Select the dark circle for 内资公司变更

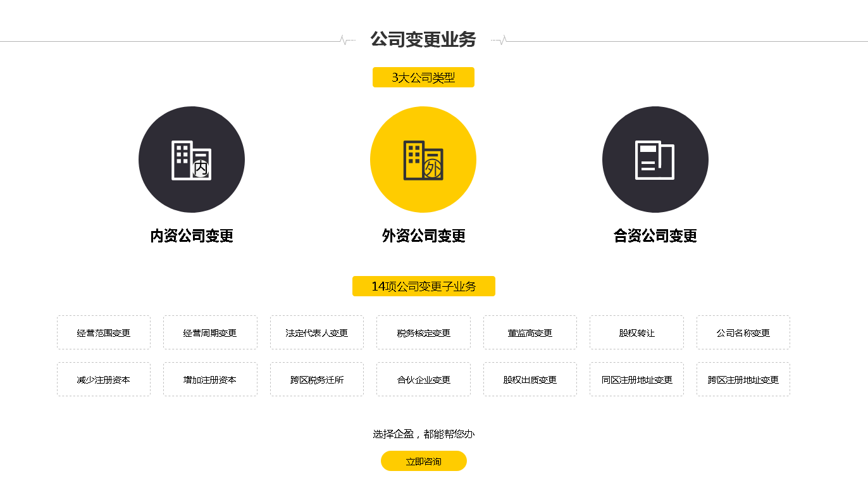coord(192,160)
